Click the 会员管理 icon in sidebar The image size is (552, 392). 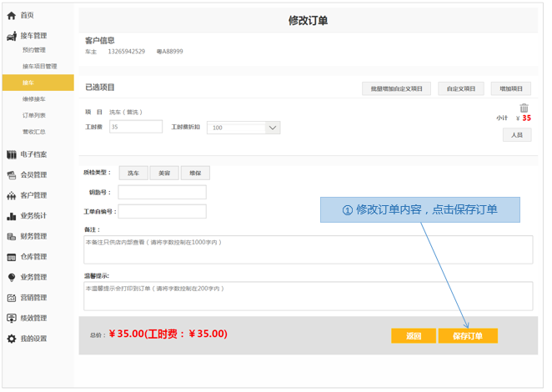12,175
